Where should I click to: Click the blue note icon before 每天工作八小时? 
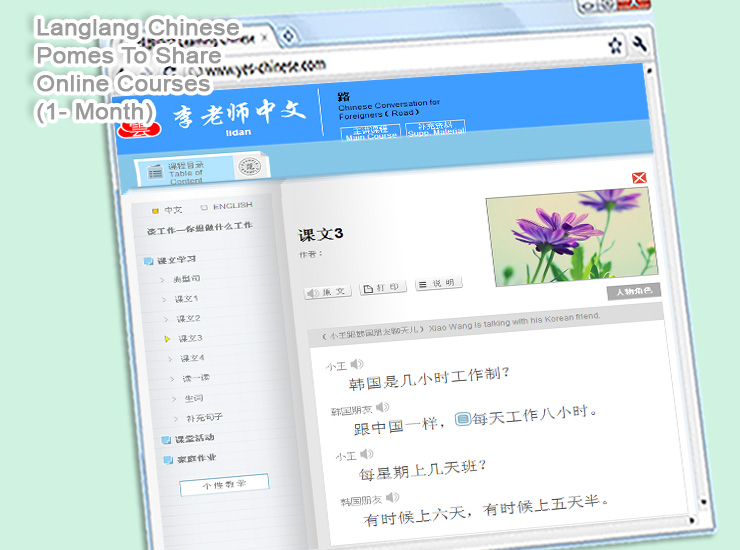point(462,419)
